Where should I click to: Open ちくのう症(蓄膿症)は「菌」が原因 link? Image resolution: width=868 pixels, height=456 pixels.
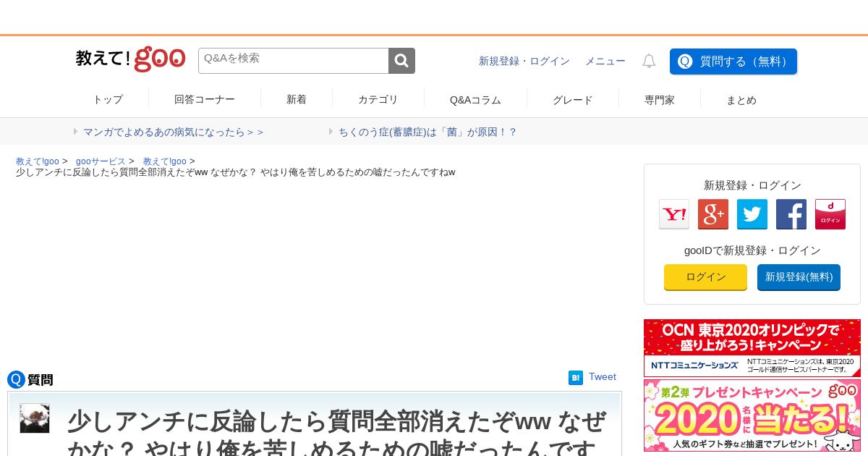pyautogui.click(x=427, y=132)
